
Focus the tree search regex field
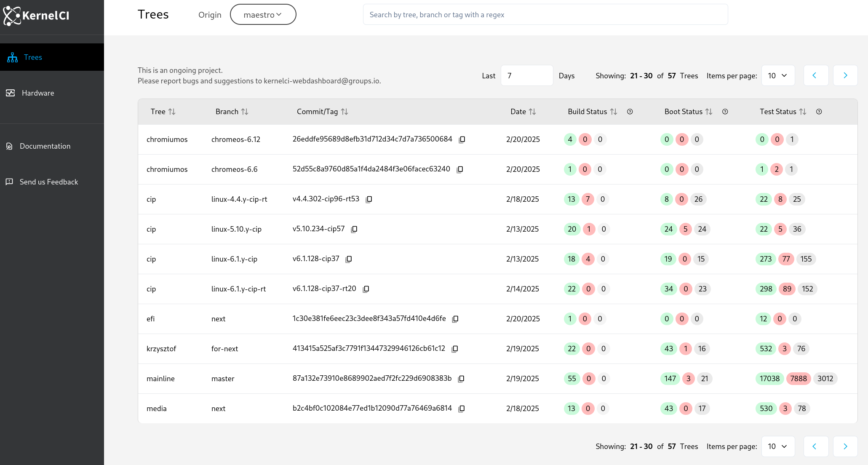click(545, 15)
